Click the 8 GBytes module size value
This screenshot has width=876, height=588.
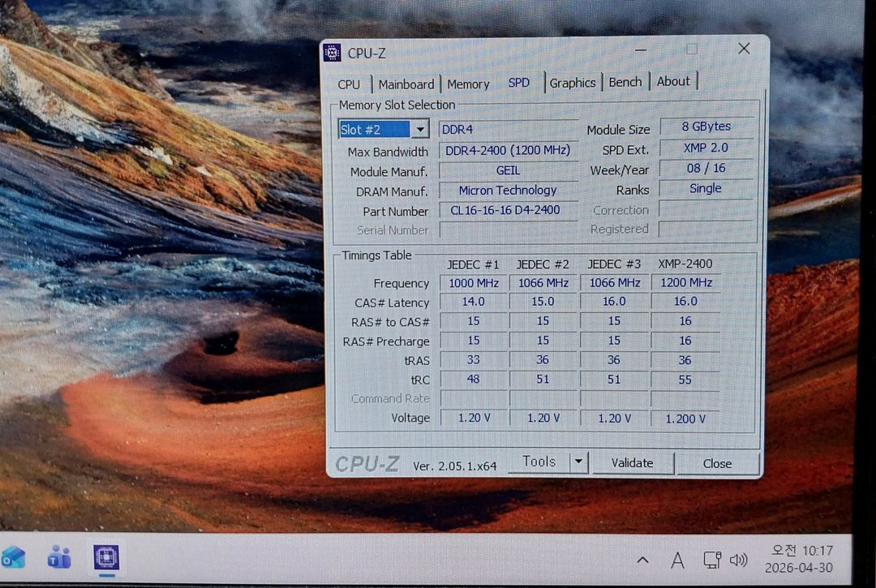tap(706, 127)
